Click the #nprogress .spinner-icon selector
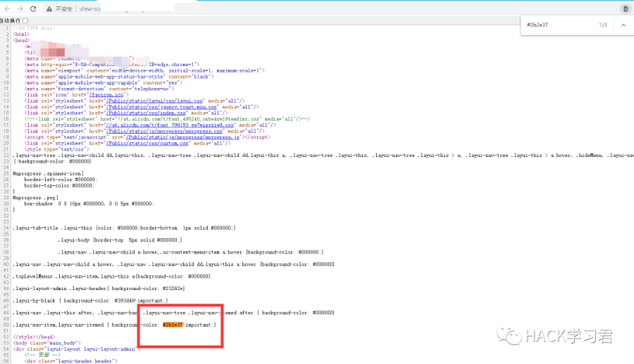Screen dimensions: 634x364 click(48, 174)
